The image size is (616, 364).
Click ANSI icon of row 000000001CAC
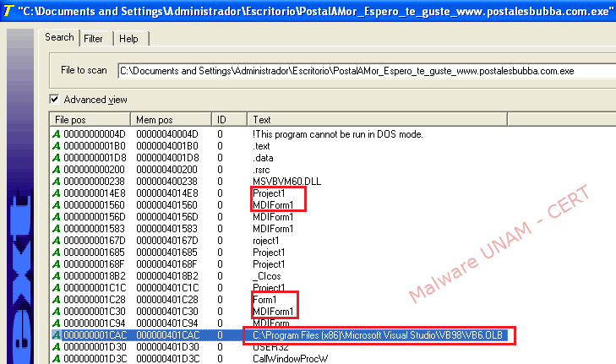pos(57,335)
